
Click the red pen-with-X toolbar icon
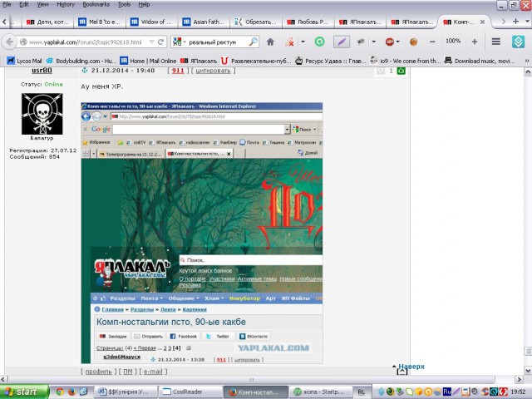(289, 42)
